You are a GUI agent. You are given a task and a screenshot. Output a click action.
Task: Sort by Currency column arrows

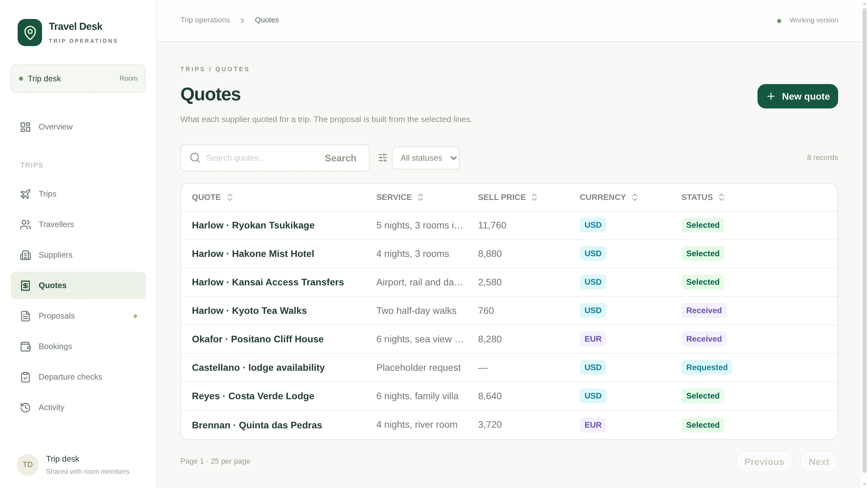(635, 197)
